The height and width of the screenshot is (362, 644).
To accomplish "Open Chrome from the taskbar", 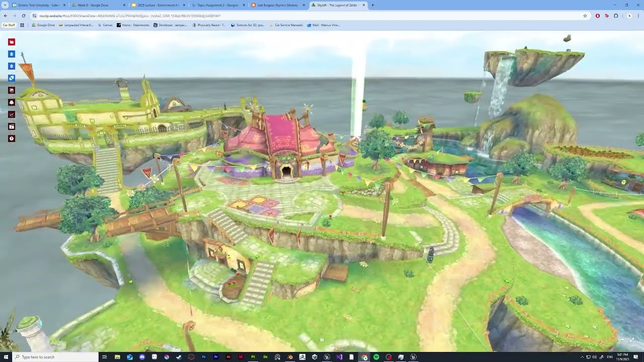I will click(364, 357).
